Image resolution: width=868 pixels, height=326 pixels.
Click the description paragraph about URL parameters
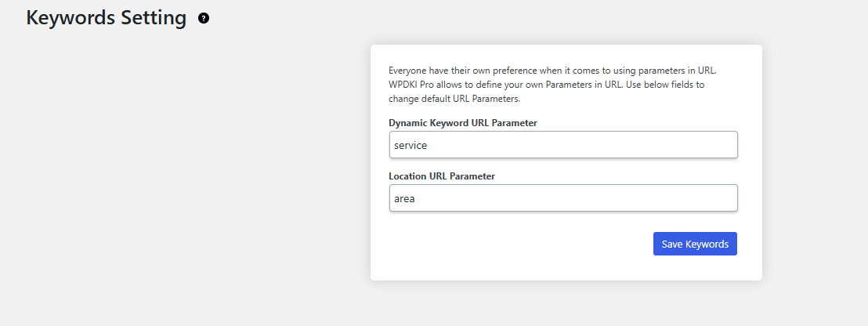pos(553,85)
